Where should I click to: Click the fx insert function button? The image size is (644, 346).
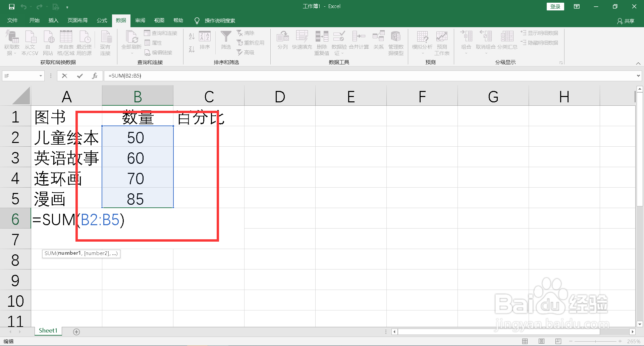(x=95, y=76)
